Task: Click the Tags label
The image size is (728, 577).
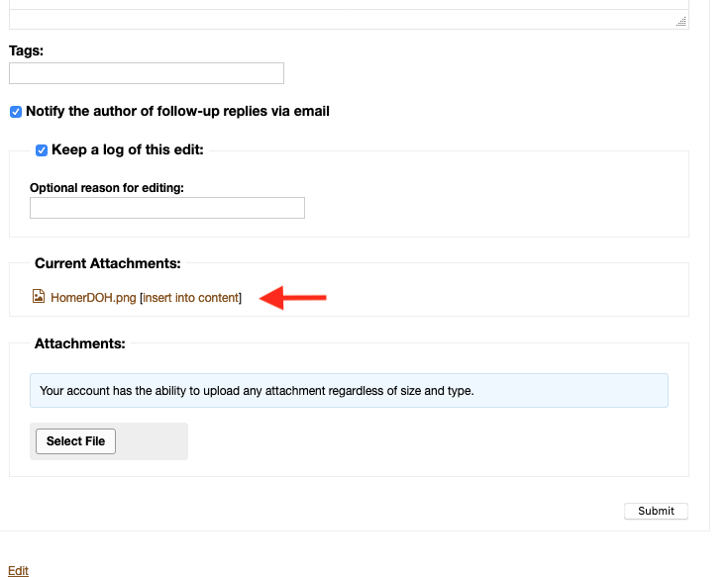Action: click(26, 50)
